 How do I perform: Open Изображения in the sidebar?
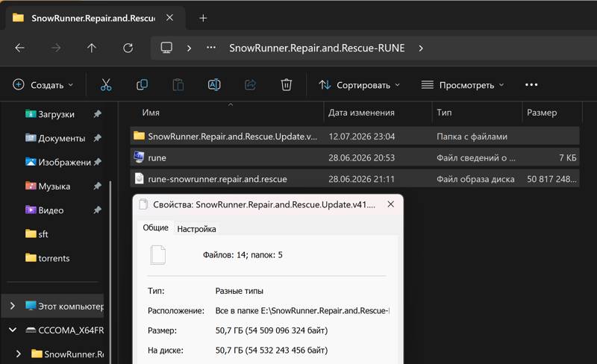(64, 162)
